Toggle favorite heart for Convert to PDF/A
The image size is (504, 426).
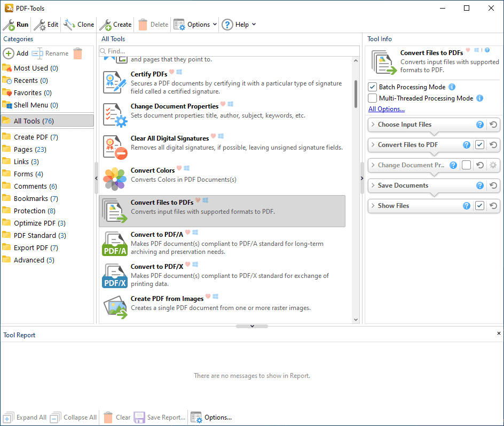[188, 232]
